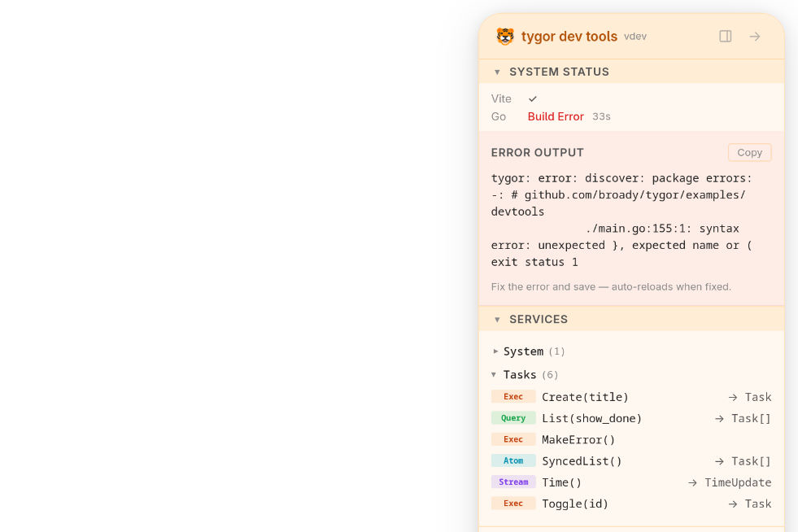
Task: Click the checkmark next to Vite
Action: click(533, 98)
